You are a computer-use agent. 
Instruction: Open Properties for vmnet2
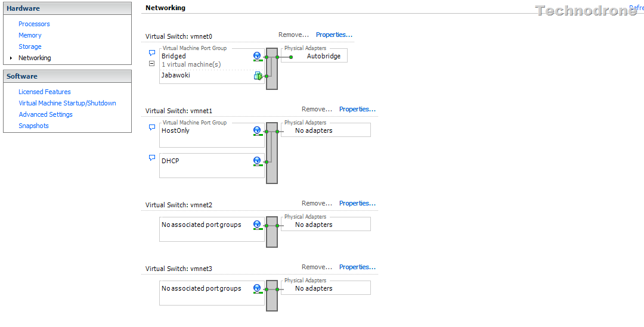[x=357, y=203]
